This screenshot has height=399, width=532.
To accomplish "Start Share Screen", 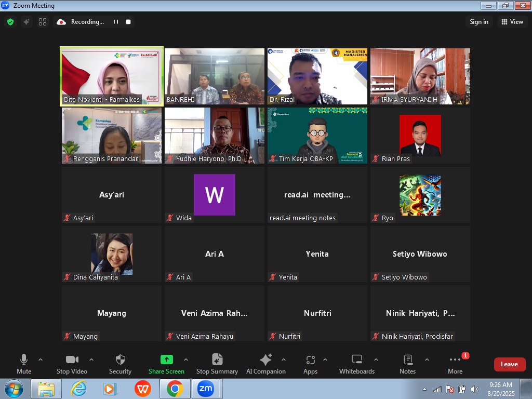I will pyautogui.click(x=166, y=364).
